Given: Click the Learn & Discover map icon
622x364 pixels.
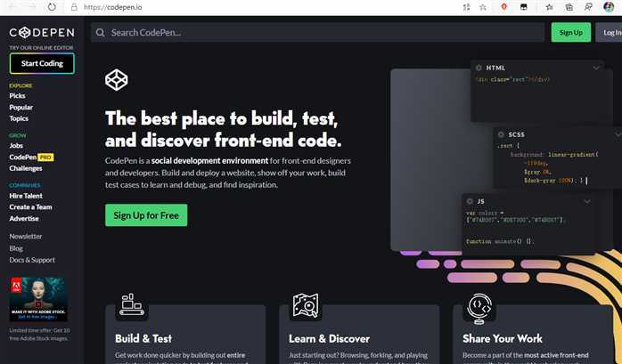Looking at the screenshot, I should (306, 305).
